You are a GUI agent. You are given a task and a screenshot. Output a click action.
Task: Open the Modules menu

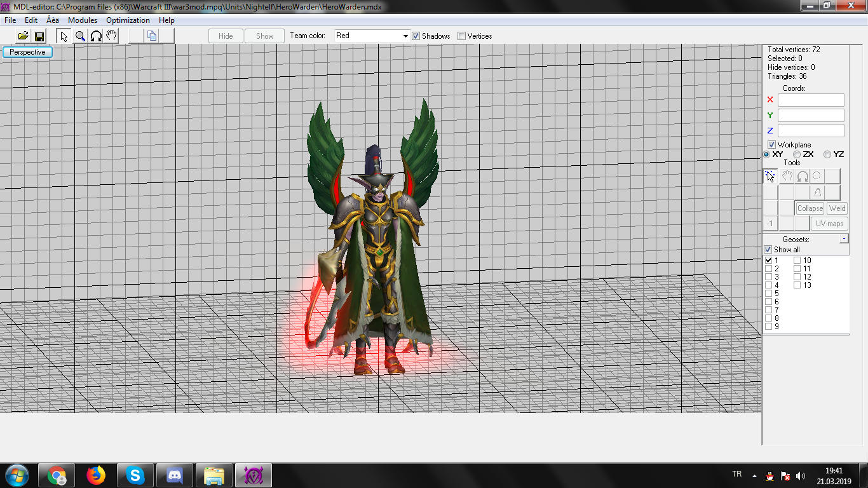coord(83,20)
